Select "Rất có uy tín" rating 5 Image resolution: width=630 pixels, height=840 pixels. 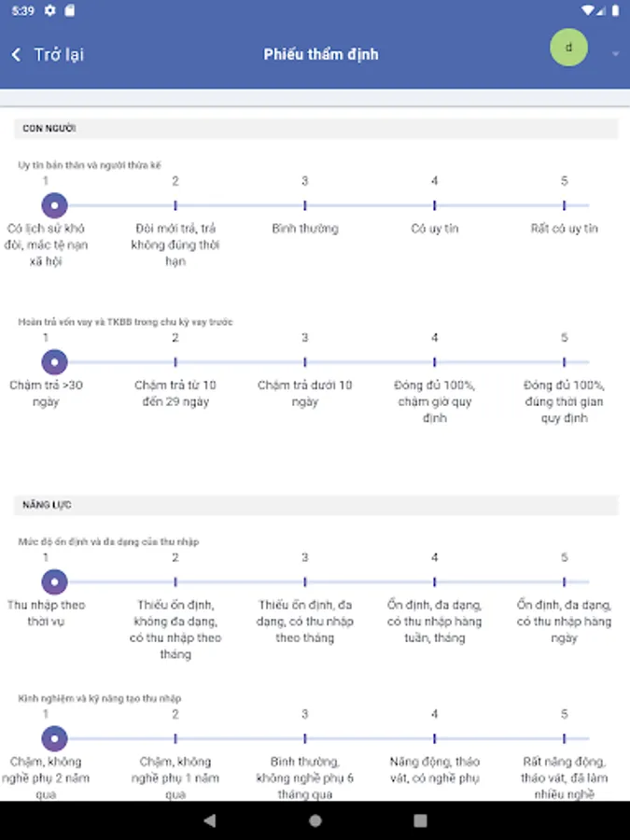(x=564, y=205)
